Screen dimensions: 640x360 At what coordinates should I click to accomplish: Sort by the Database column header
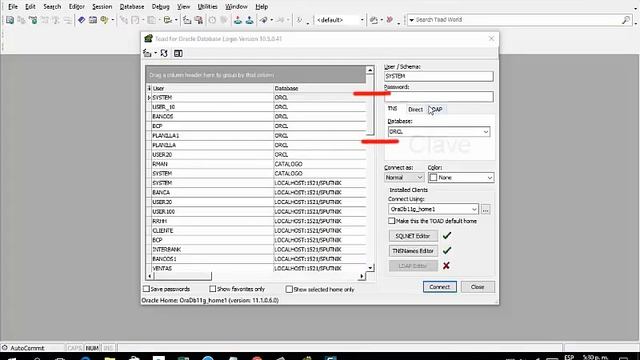(x=320, y=88)
